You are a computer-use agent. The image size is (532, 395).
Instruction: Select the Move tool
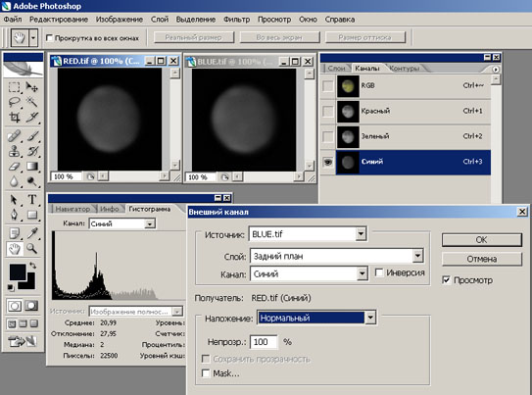click(x=32, y=87)
